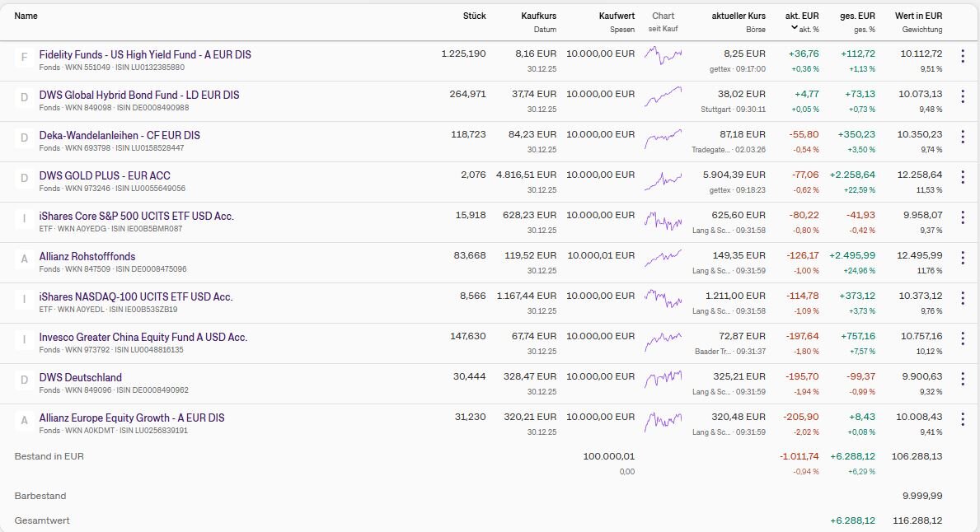Click the DWS GOLD PLUS mini chart
The width and height of the screenshot is (980, 532).
pos(663,180)
